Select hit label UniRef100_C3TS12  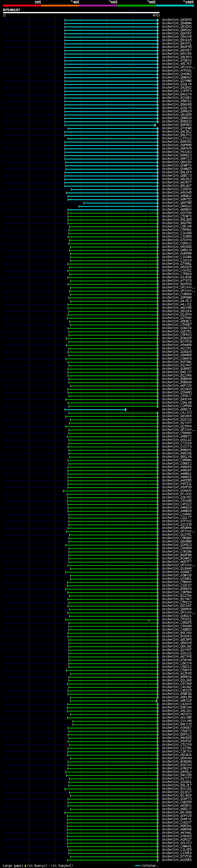click(x=177, y=139)
